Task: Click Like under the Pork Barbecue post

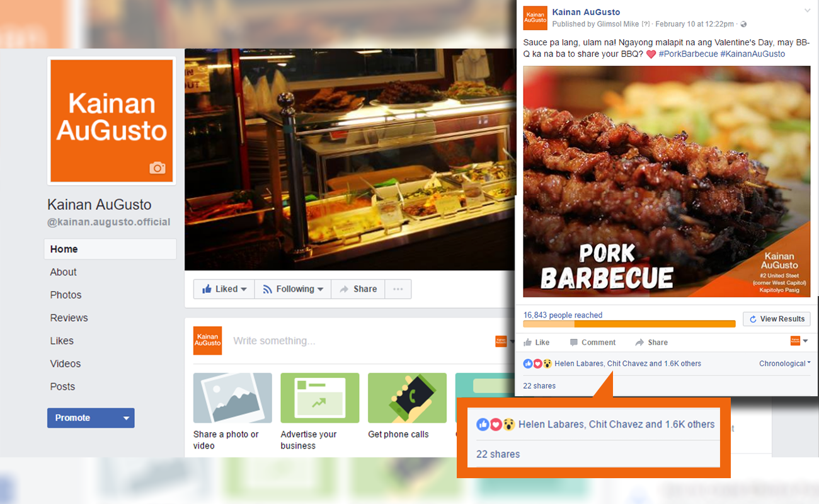Action: point(536,342)
